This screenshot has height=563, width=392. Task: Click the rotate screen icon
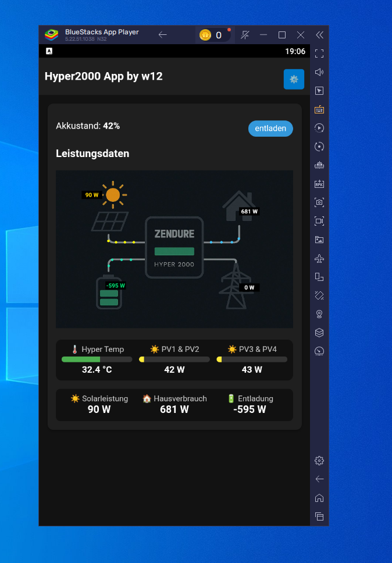coord(319,277)
